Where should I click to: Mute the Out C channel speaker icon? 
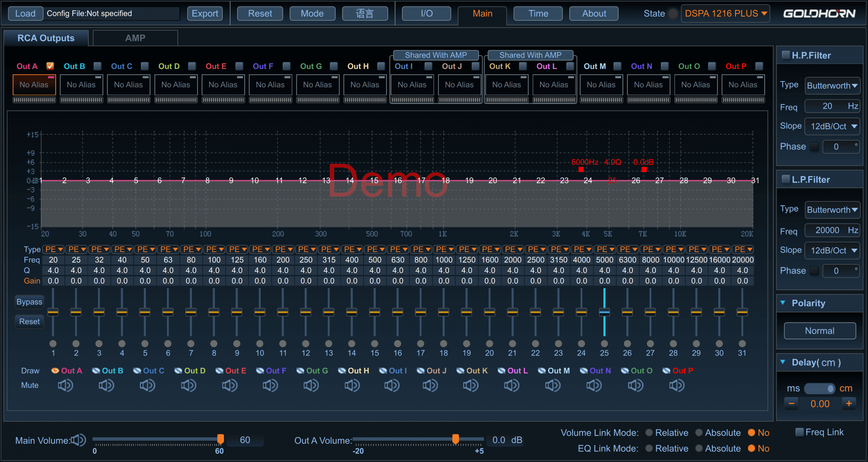[148, 385]
